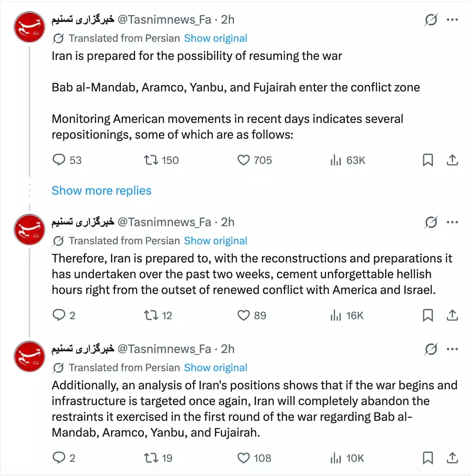The image size is (471, 476).
Task: Repost the tweet with 19 reposts
Action: tap(151, 458)
